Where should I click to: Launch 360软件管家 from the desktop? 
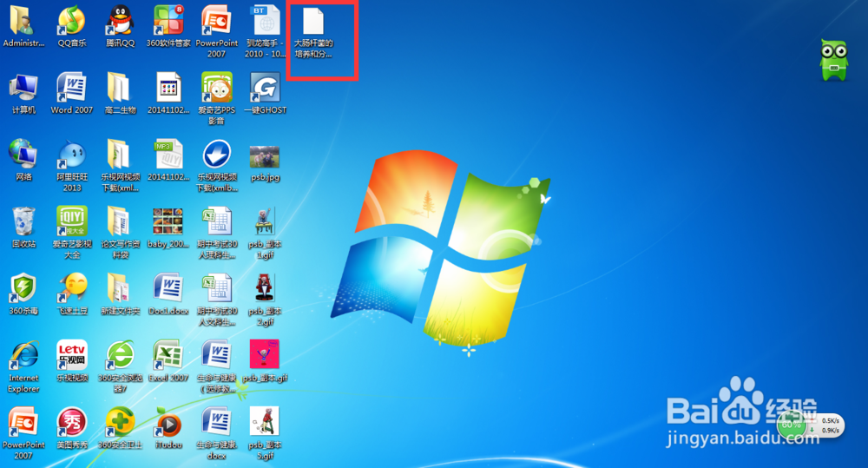pyautogui.click(x=168, y=21)
